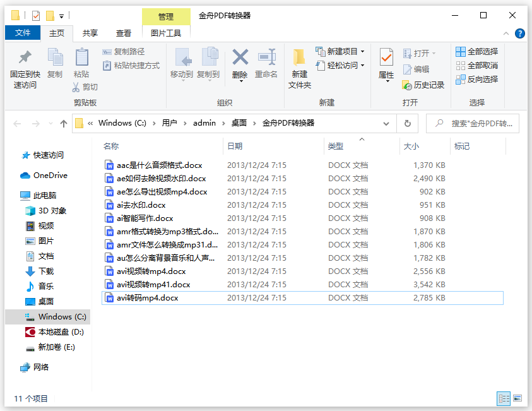532x411 pixels.
Task: Open 3D Objects folder
Action: click(x=46, y=211)
